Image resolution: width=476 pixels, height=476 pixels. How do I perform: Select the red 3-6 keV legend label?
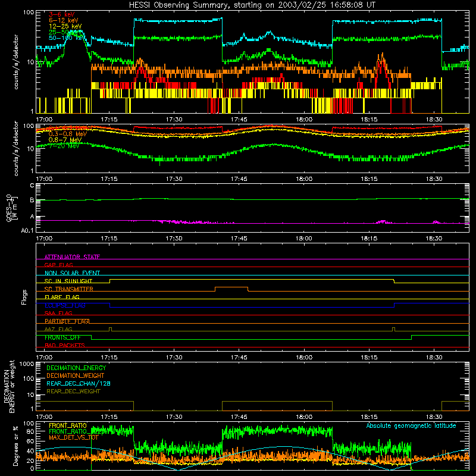tap(61, 14)
